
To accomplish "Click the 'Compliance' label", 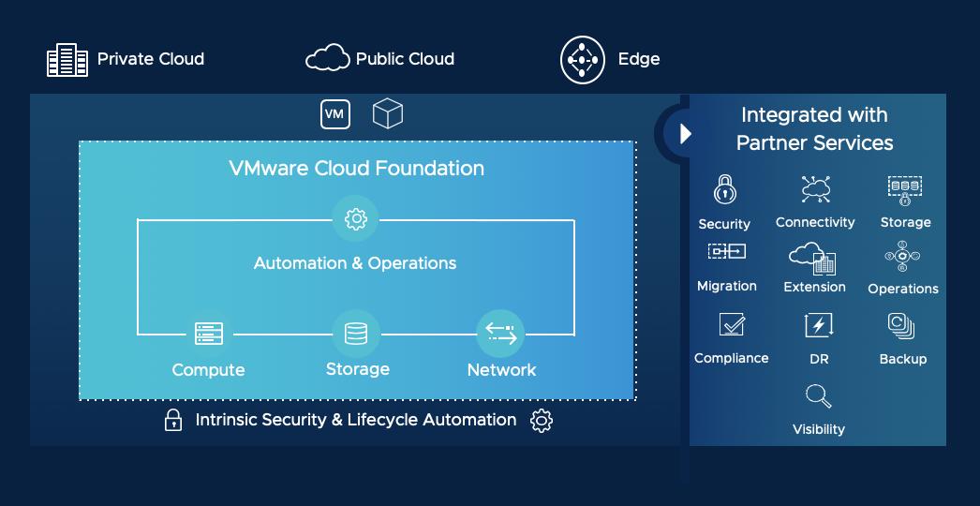I will [x=731, y=358].
